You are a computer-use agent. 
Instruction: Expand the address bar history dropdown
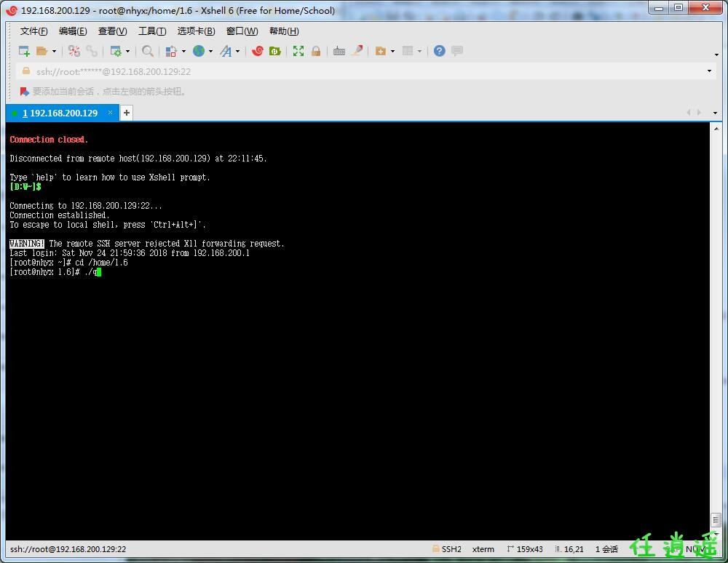click(709, 71)
